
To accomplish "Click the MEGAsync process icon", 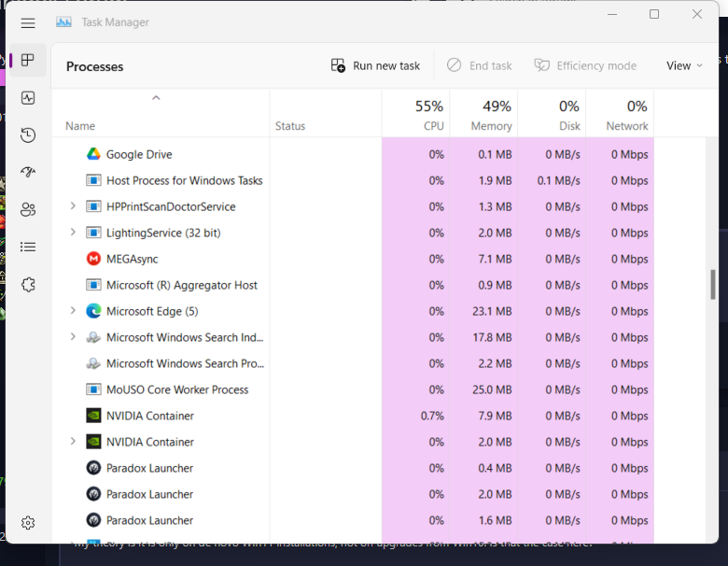I will click(x=93, y=259).
